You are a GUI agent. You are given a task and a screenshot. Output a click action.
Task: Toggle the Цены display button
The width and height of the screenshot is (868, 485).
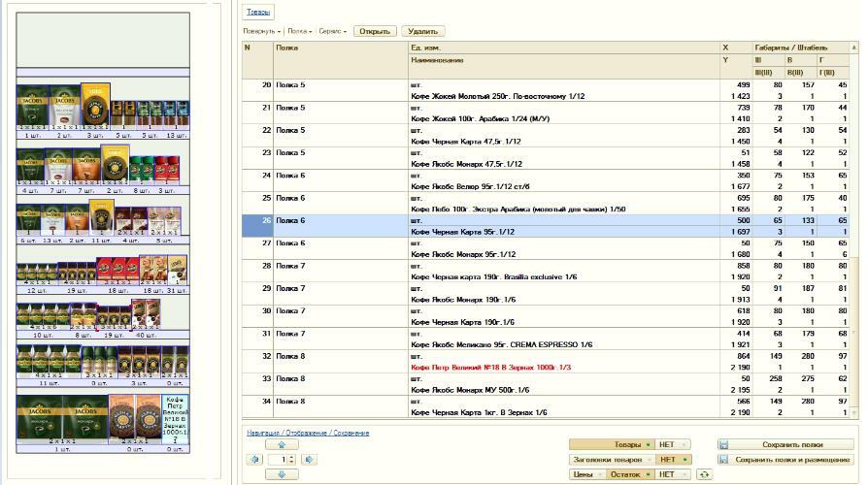tap(586, 474)
